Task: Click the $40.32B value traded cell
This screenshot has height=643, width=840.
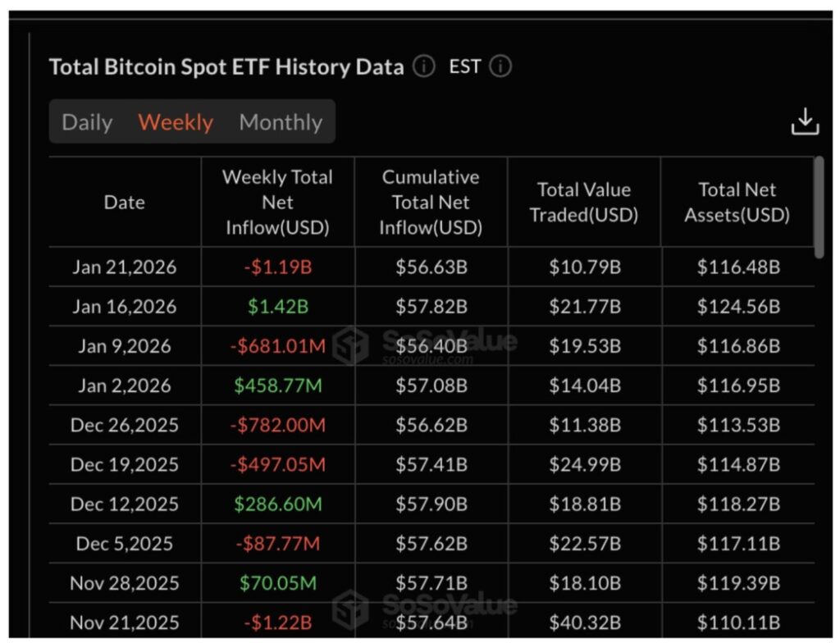Action: point(584,622)
